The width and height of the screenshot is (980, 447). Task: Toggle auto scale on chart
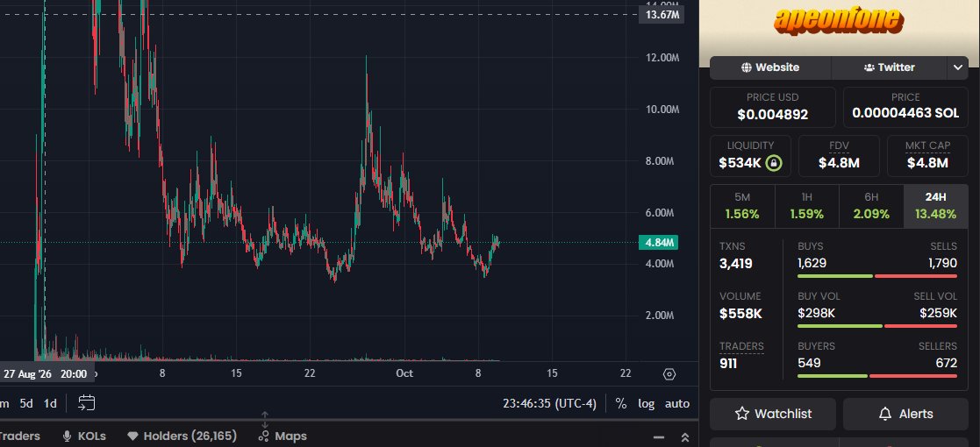pyautogui.click(x=676, y=403)
